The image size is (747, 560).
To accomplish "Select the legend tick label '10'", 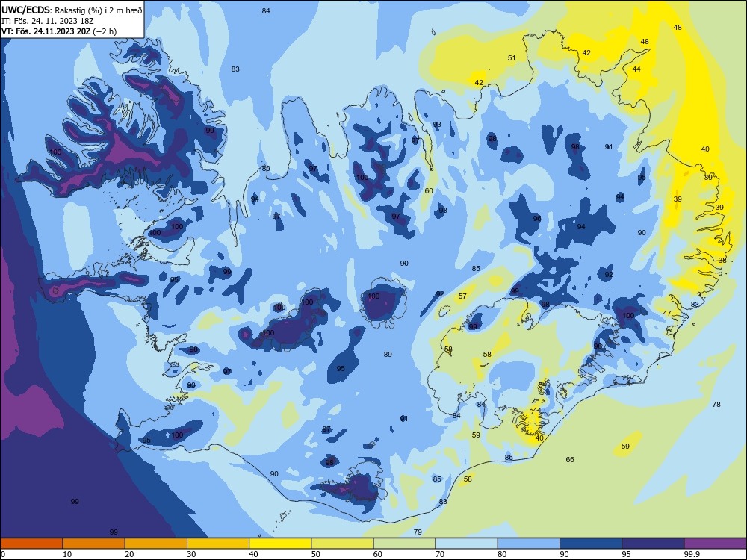I will [x=67, y=554].
